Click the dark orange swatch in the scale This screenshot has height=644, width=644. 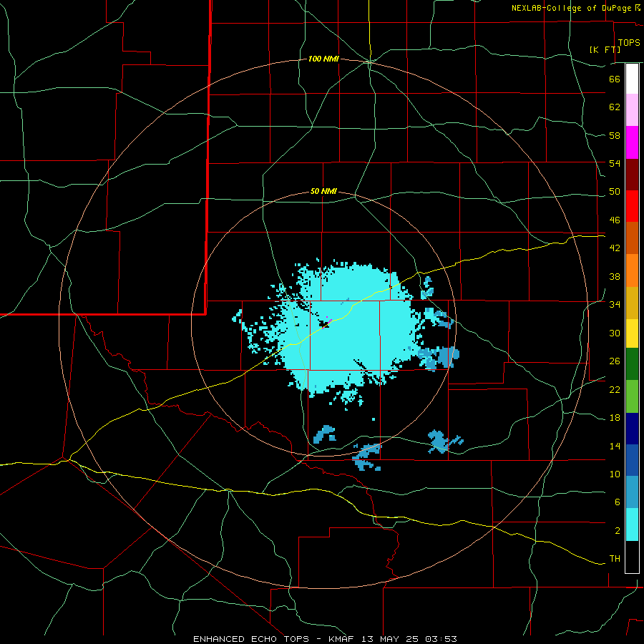coord(632,238)
